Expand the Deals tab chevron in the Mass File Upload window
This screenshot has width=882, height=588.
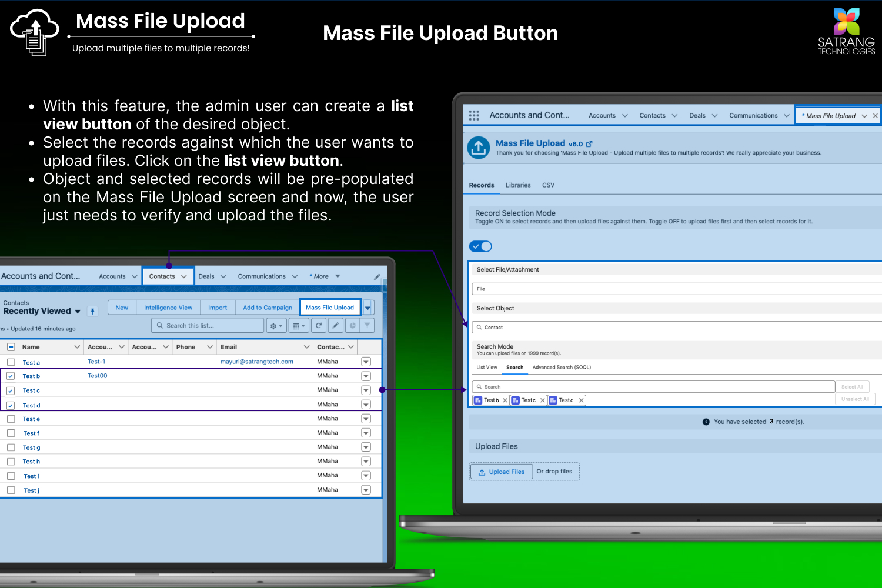(714, 116)
